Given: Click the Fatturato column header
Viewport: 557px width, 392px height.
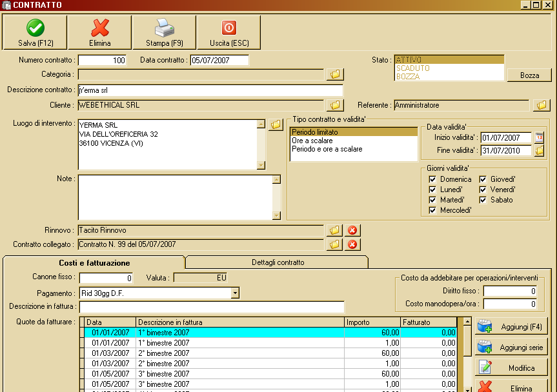Looking at the screenshot, I should pos(429,322).
